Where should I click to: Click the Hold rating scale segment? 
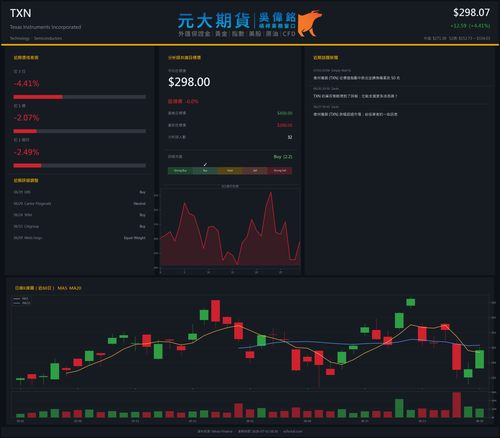tap(230, 171)
